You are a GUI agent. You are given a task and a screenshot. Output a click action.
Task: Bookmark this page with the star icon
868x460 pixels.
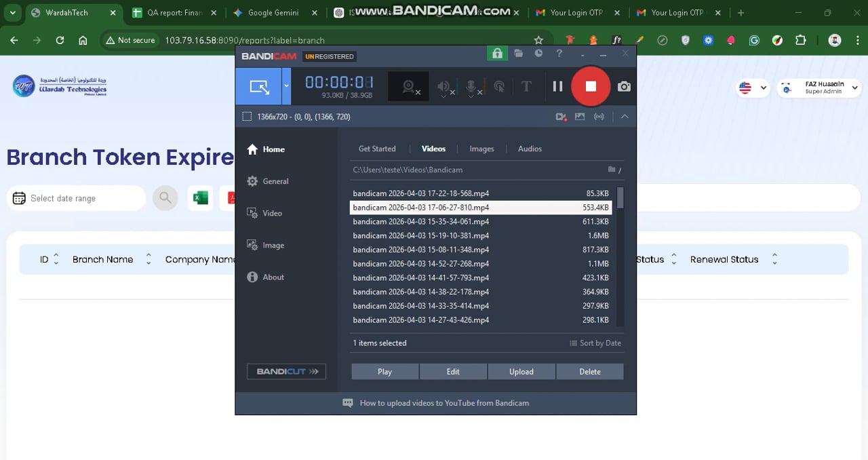pyautogui.click(x=538, y=40)
